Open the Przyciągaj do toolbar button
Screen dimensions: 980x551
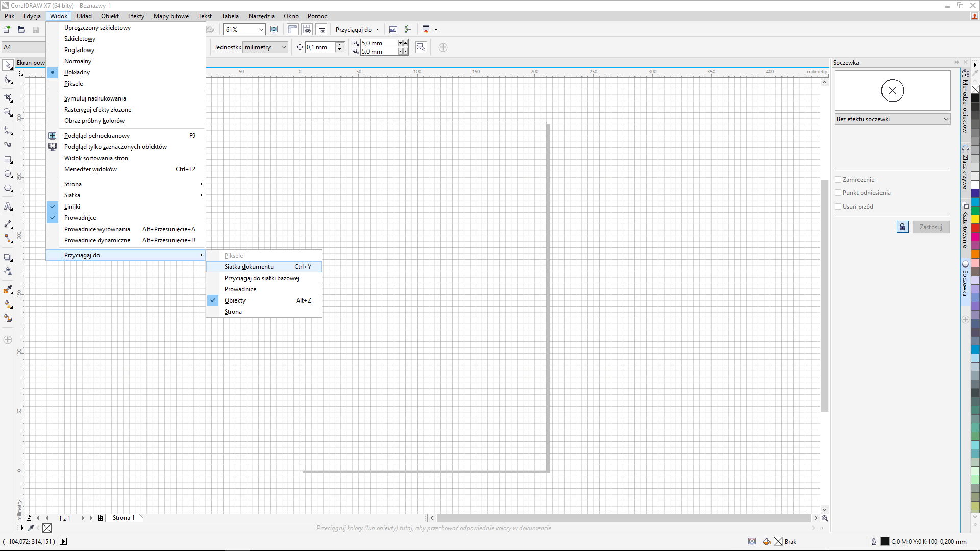point(357,30)
